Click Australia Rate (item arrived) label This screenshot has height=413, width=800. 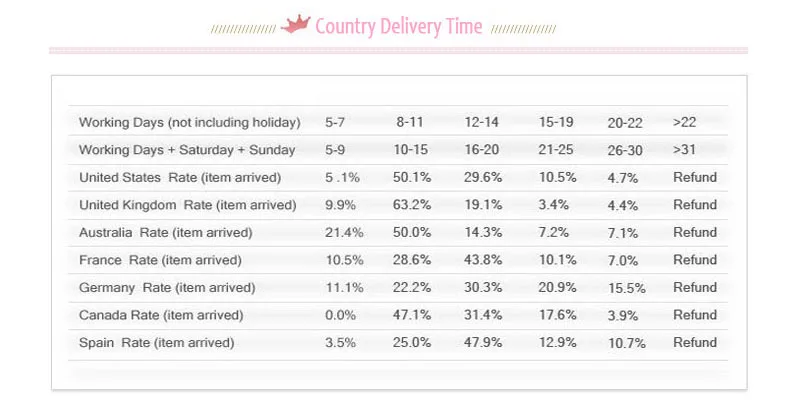point(166,233)
